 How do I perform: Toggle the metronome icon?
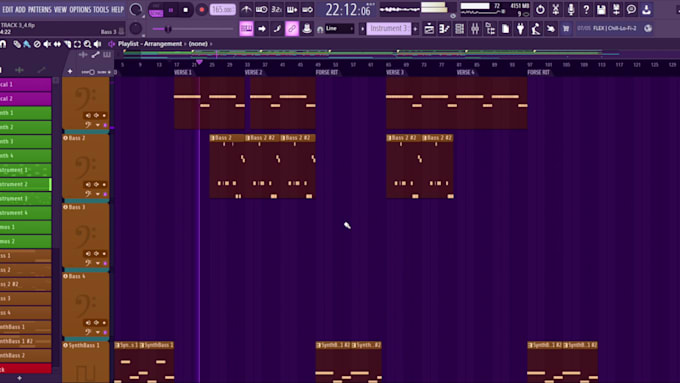(x=246, y=10)
